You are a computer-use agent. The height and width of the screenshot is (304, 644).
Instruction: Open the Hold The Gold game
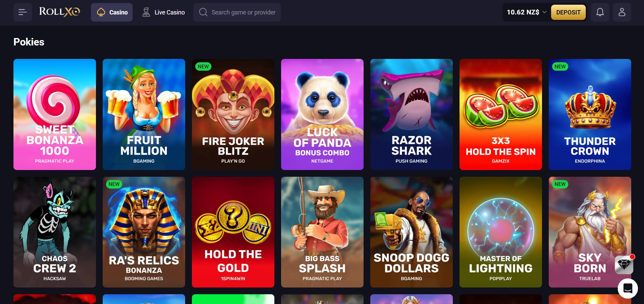click(233, 232)
